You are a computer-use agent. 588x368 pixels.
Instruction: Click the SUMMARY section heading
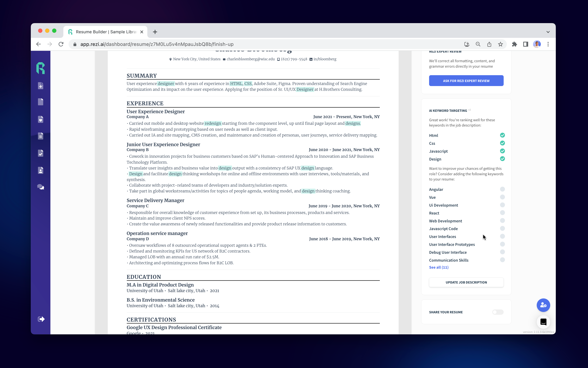142,76
